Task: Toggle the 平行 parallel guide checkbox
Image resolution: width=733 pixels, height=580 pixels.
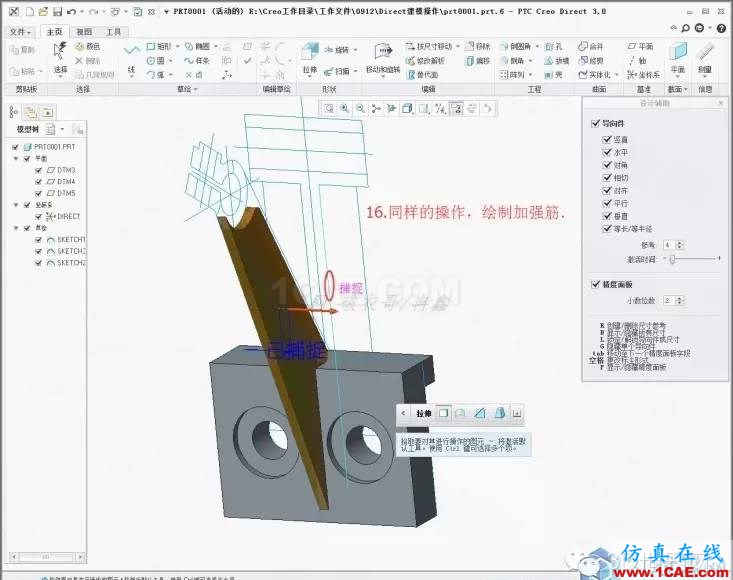Action: click(607, 203)
